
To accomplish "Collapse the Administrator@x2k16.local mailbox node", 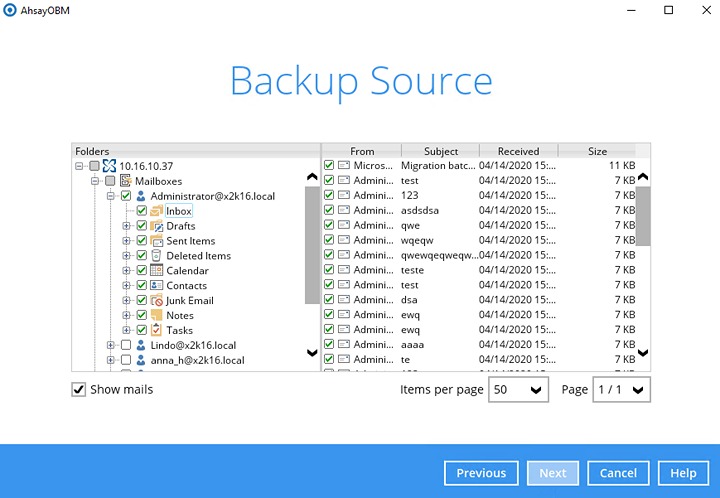I will coord(112,196).
